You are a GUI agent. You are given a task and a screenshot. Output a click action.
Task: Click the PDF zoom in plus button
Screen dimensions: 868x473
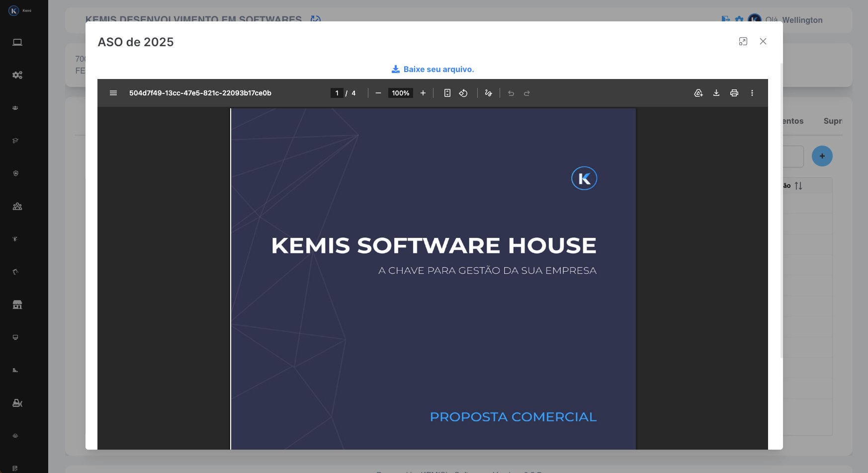point(423,93)
